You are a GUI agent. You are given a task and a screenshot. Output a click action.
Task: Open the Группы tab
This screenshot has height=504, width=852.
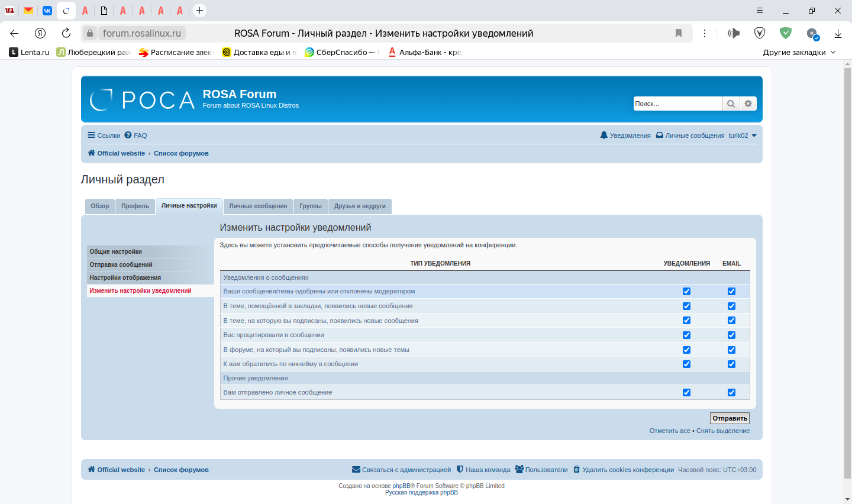click(311, 206)
